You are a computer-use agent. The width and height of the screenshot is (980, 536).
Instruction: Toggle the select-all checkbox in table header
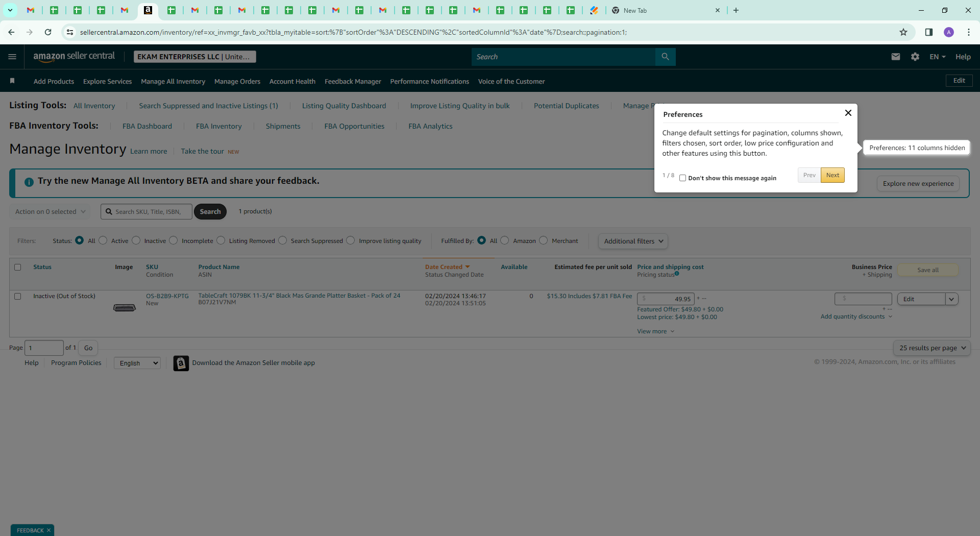(18, 267)
